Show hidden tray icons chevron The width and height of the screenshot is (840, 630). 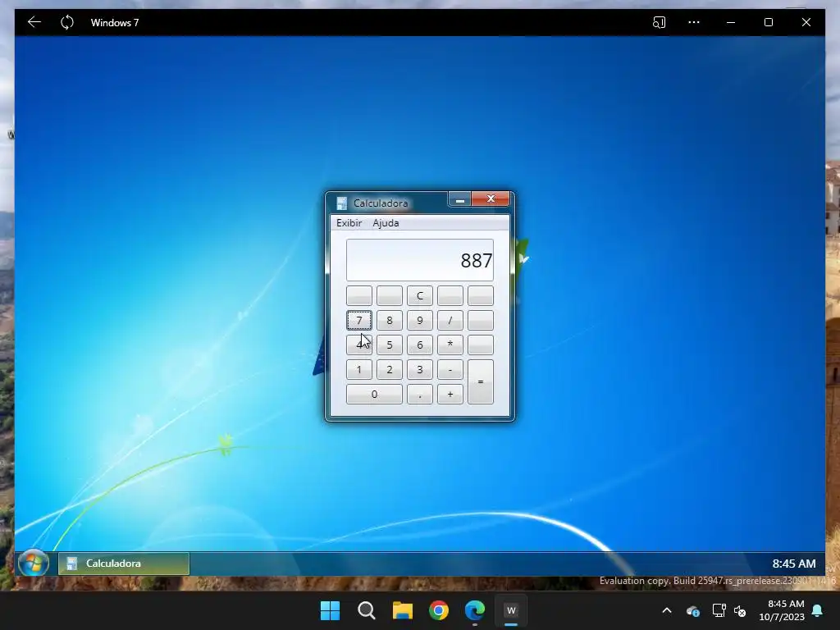[x=667, y=610]
